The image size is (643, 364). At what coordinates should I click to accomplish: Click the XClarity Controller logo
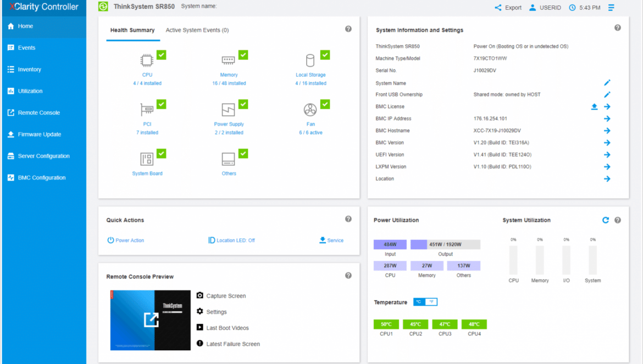click(x=44, y=7)
